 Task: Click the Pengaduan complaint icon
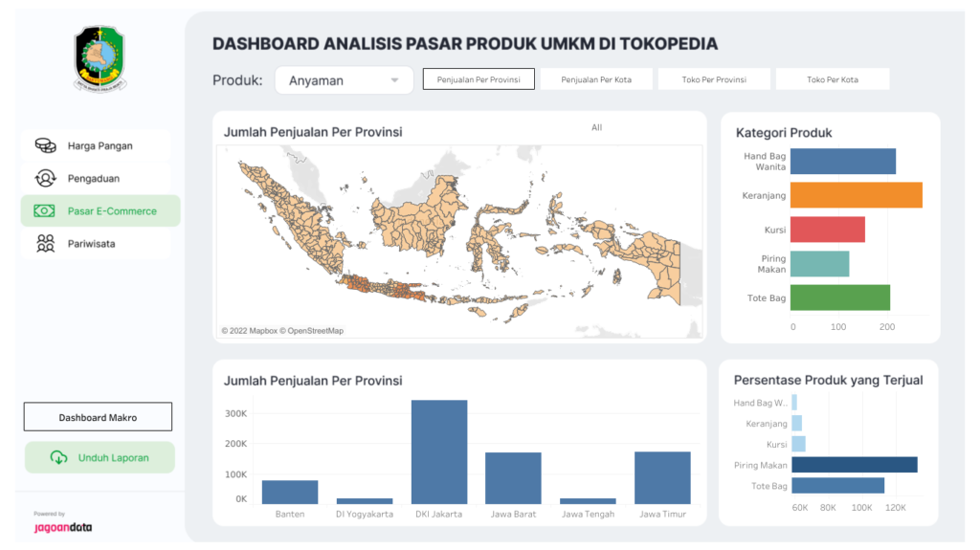click(x=45, y=178)
